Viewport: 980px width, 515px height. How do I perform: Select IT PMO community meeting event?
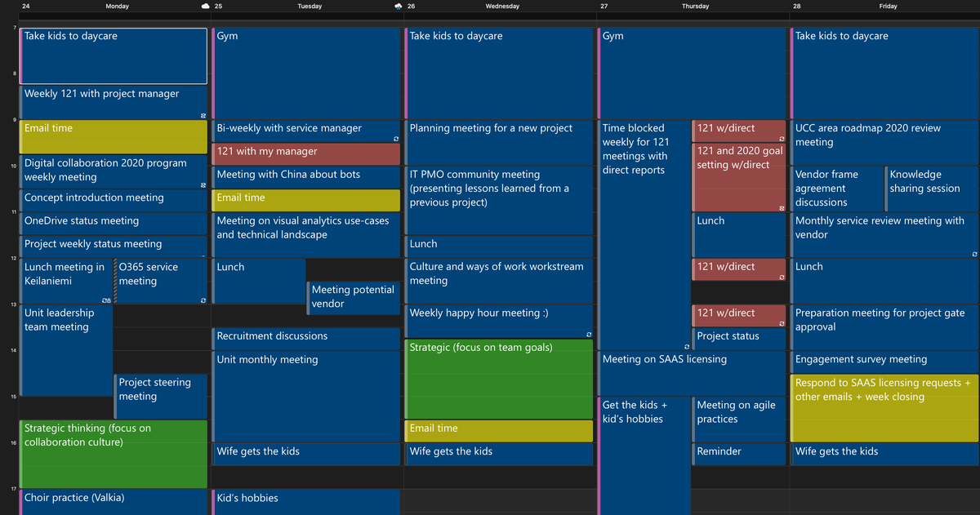[x=499, y=200]
